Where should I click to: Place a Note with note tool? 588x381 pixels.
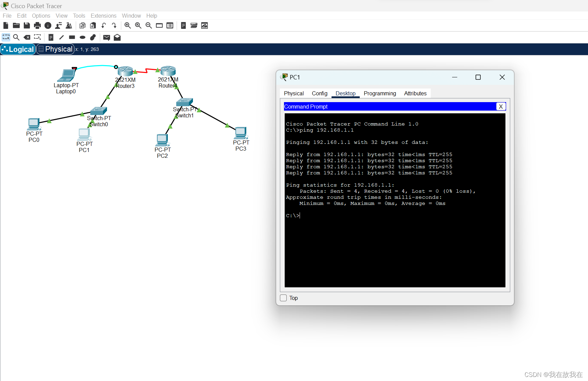coord(51,37)
